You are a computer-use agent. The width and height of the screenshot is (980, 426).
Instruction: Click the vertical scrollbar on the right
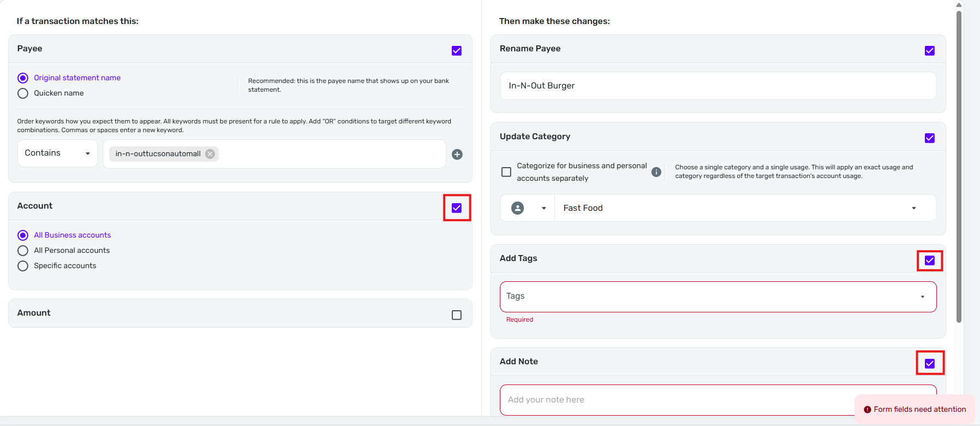click(x=959, y=164)
